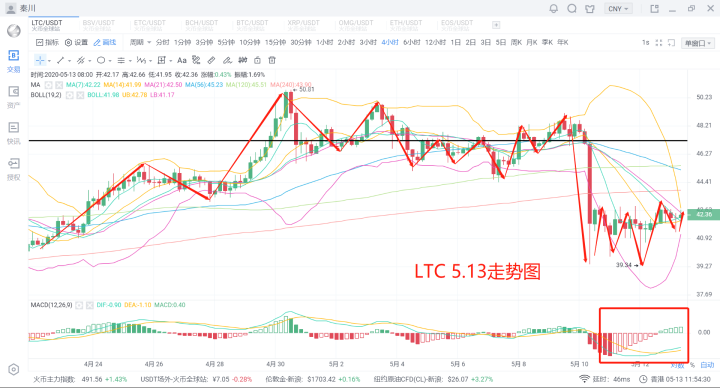720x388 pixels.
Task: Select the wave pattern tool
Action: 141,60
